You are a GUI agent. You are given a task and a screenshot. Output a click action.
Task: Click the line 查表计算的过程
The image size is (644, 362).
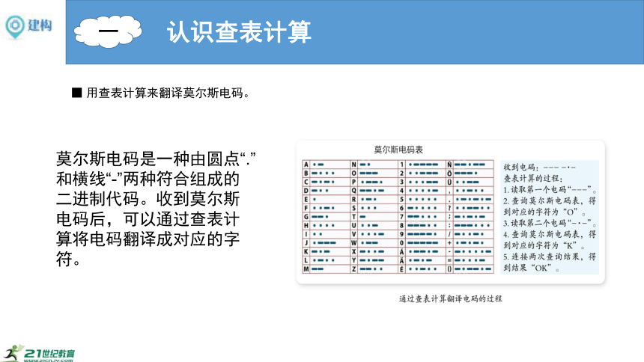pyautogui.click(x=534, y=178)
